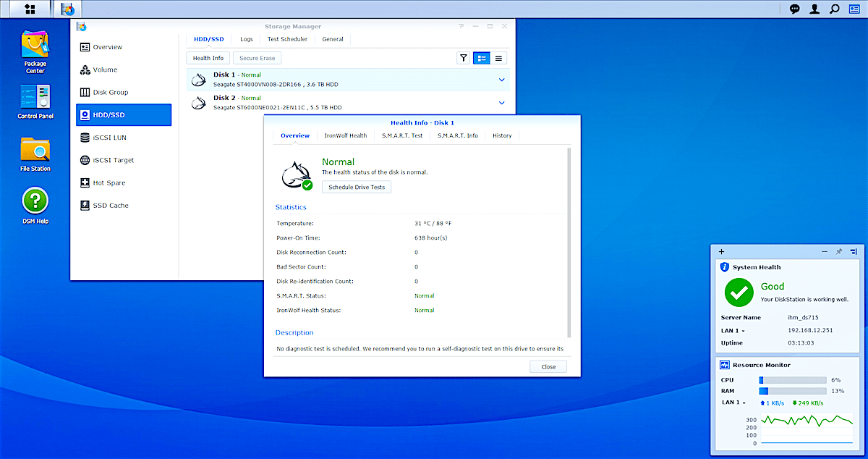The image size is (868, 459).
Task: Click the RAM usage bar
Action: click(x=793, y=391)
